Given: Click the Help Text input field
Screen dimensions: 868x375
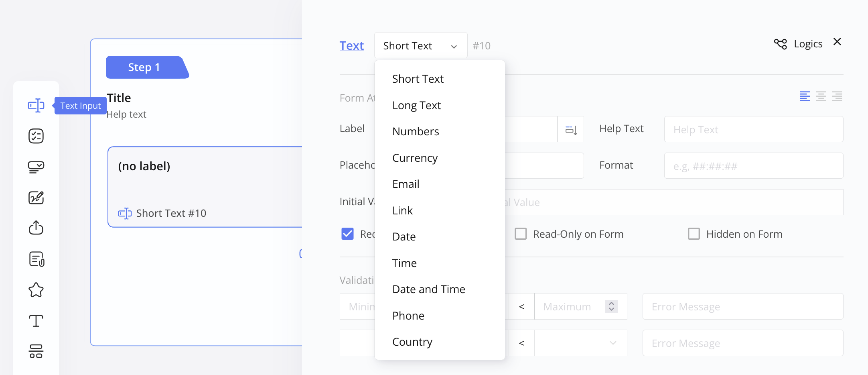Looking at the screenshot, I should click(754, 129).
